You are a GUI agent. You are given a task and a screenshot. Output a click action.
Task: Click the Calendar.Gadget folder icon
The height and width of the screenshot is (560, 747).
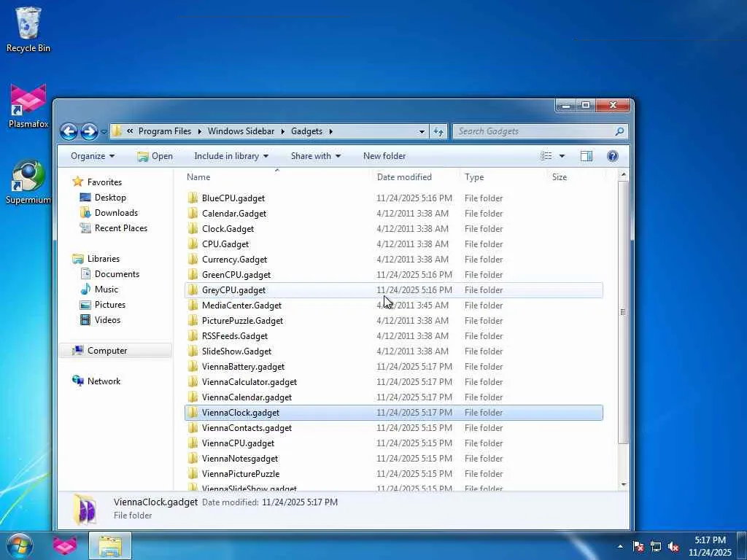click(193, 214)
